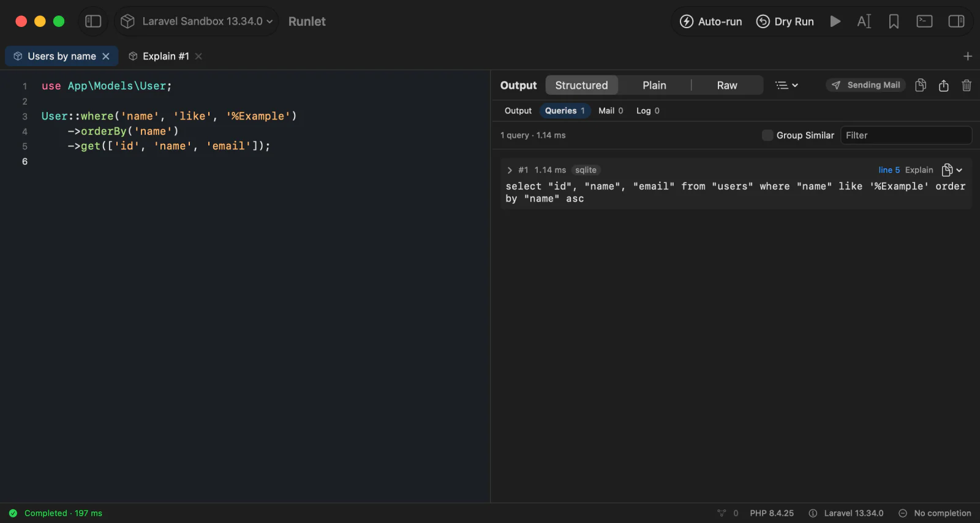This screenshot has height=523, width=980.
Task: Open the terminal console icon
Action: [924, 21]
